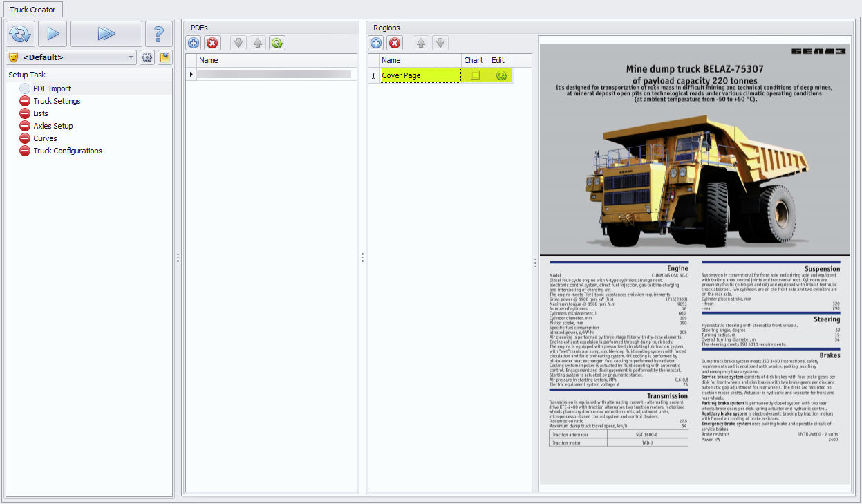The height and width of the screenshot is (504, 862).
Task: Open help with the question mark button
Action: pos(159,33)
